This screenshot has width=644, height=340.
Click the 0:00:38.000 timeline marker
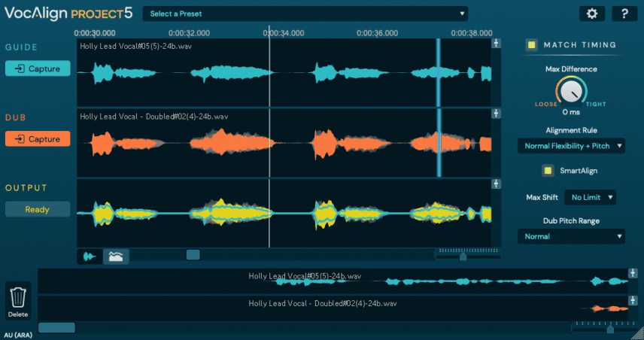click(x=472, y=33)
